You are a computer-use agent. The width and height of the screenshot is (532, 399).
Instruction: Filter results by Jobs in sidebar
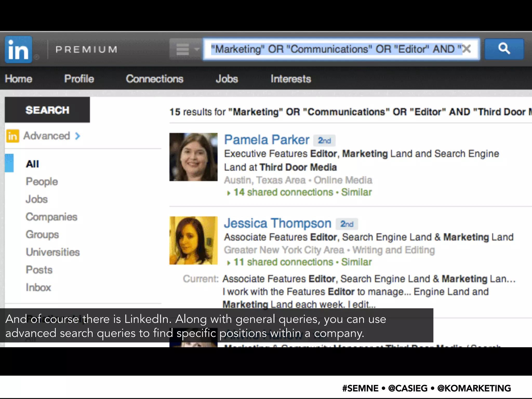(37, 199)
